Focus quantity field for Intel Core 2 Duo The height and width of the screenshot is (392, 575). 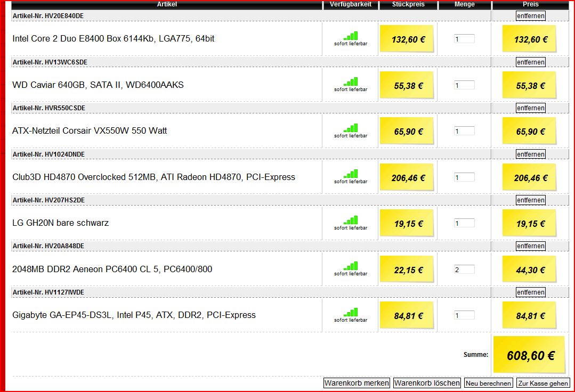click(x=464, y=39)
